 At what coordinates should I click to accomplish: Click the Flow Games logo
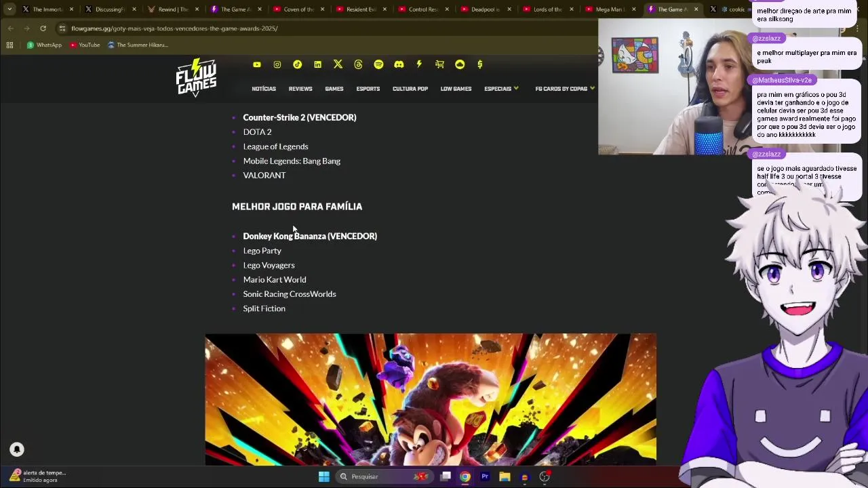[196, 77]
